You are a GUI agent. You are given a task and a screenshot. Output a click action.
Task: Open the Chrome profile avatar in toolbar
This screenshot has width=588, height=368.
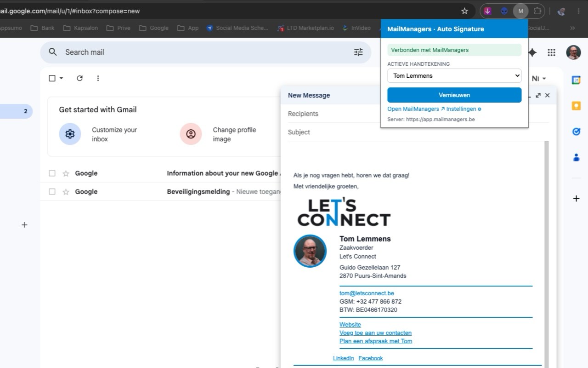click(561, 11)
